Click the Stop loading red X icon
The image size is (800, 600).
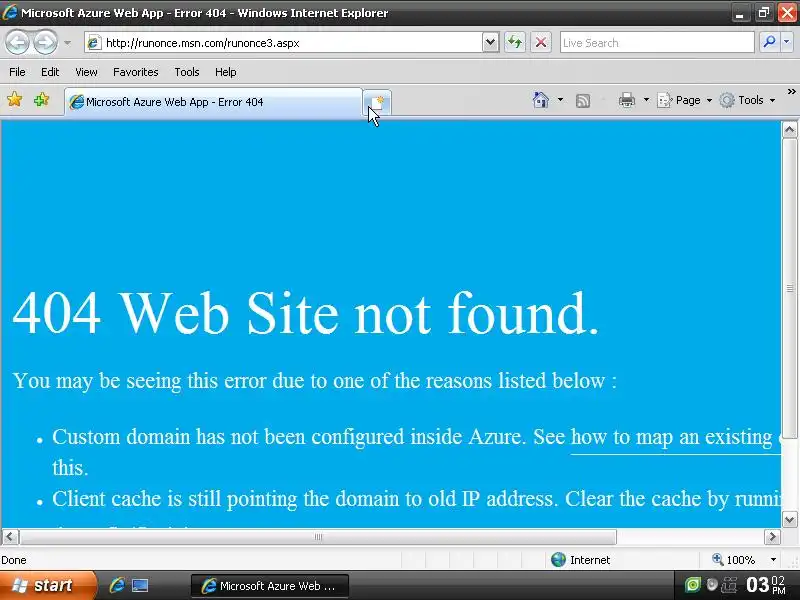coord(541,43)
